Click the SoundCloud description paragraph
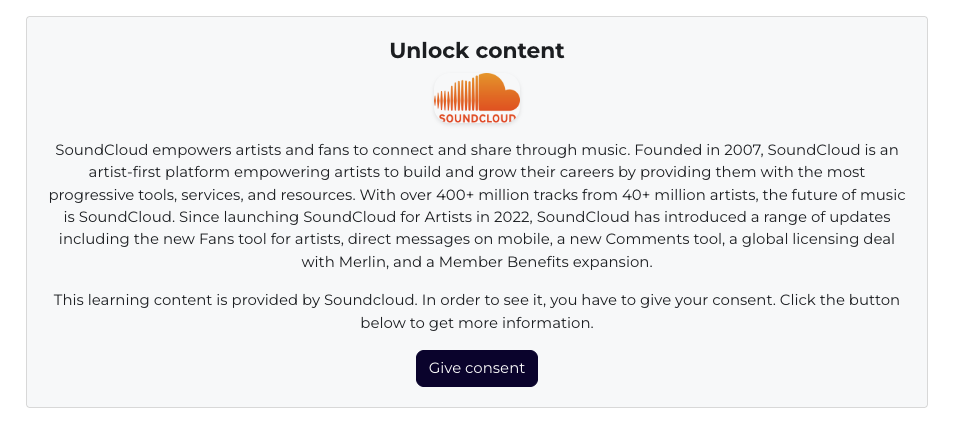Image resolution: width=970 pixels, height=424 pixels. click(477, 205)
